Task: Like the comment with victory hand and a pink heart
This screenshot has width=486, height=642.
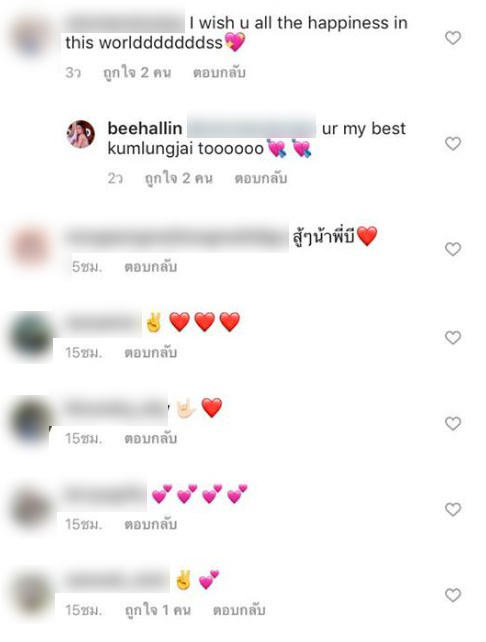Action: point(453,595)
